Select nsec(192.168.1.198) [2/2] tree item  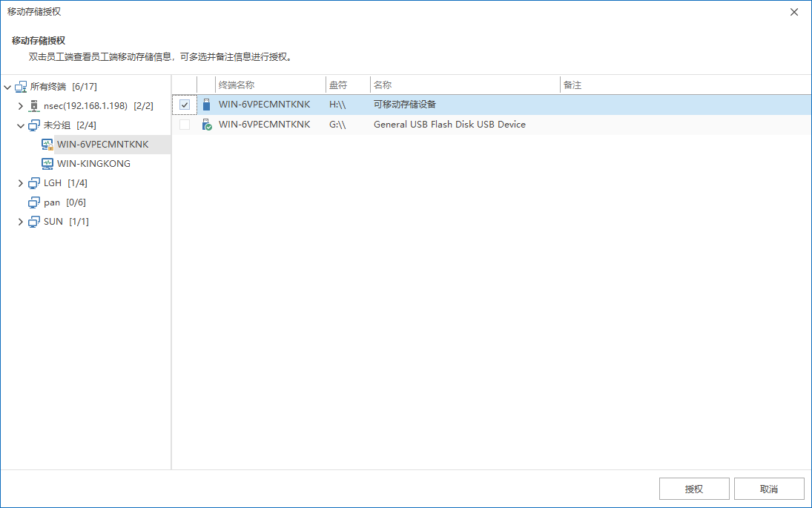99,105
